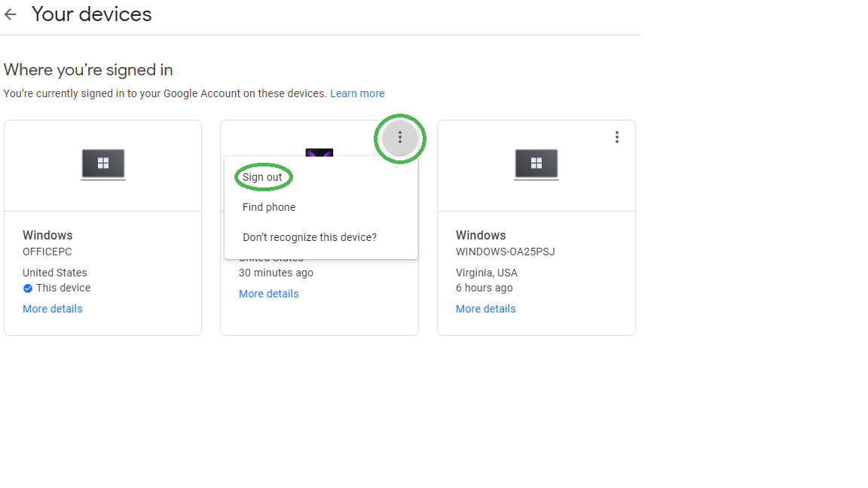Click the Virginia, USA location text
The image size is (868, 488).
coord(487,273)
